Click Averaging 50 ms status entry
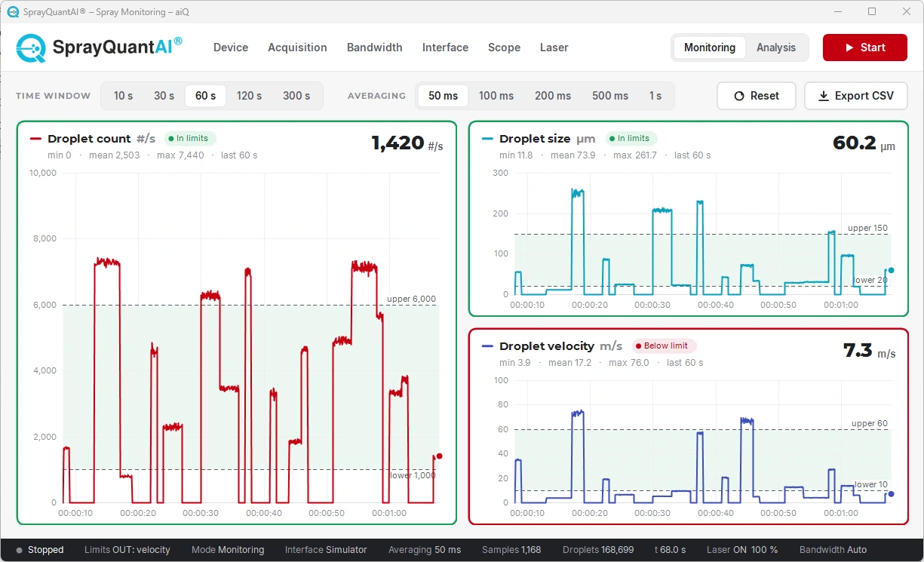This screenshot has width=924, height=562. pos(425,550)
